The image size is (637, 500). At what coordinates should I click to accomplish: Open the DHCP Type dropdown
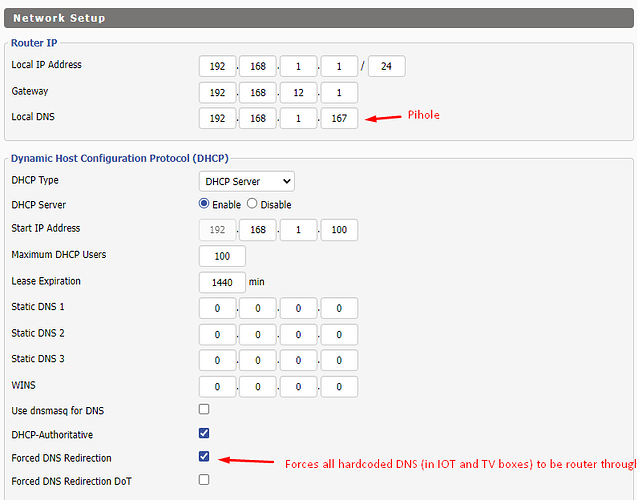(x=246, y=181)
